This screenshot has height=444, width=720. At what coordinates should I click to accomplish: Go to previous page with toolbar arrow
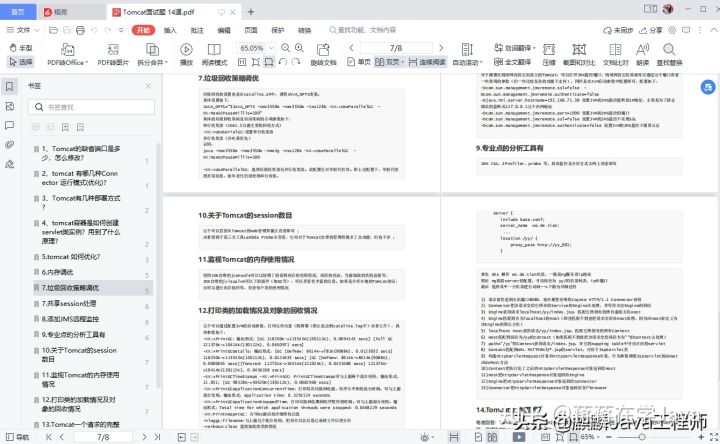(351, 48)
